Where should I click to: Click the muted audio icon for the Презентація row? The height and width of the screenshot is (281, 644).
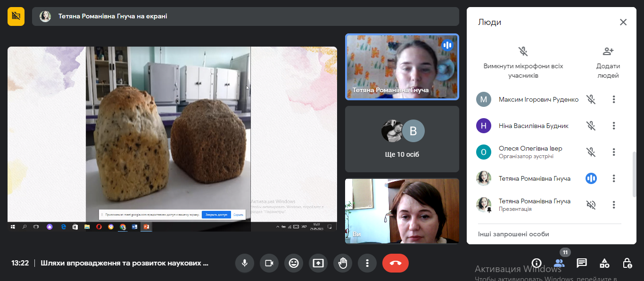coord(591,205)
